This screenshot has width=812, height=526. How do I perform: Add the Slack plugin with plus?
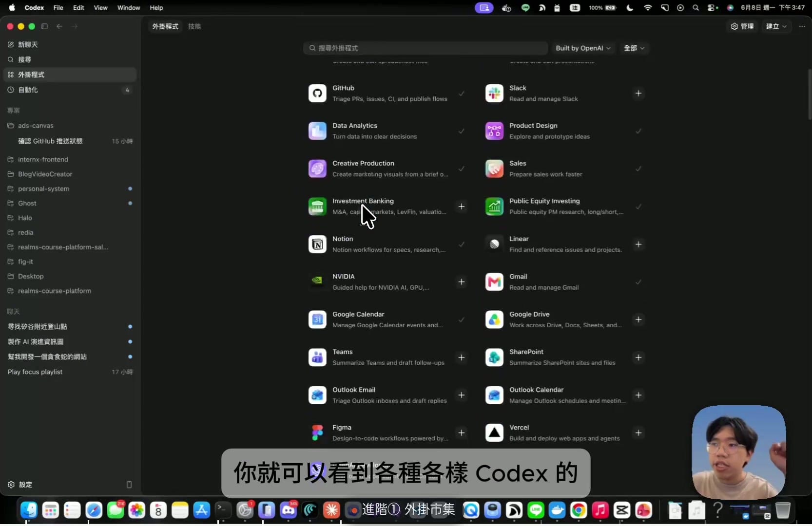[638, 93]
